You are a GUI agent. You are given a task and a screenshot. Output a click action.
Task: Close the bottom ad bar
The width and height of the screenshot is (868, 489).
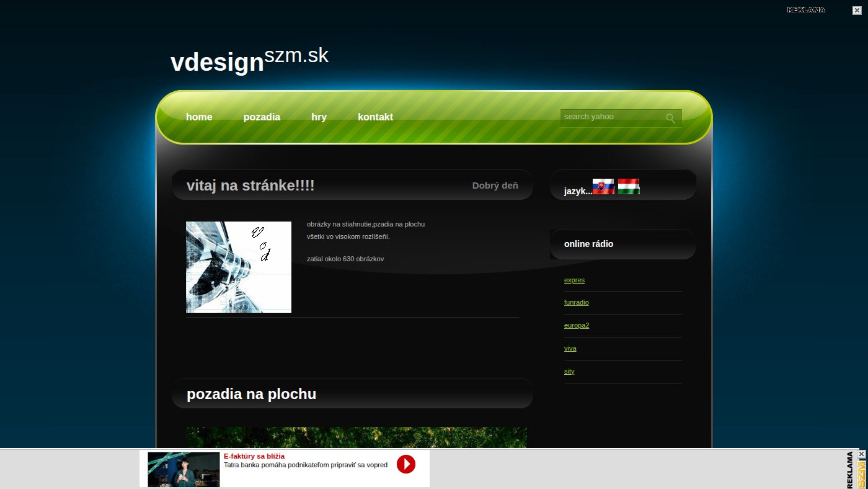pyautogui.click(x=862, y=454)
